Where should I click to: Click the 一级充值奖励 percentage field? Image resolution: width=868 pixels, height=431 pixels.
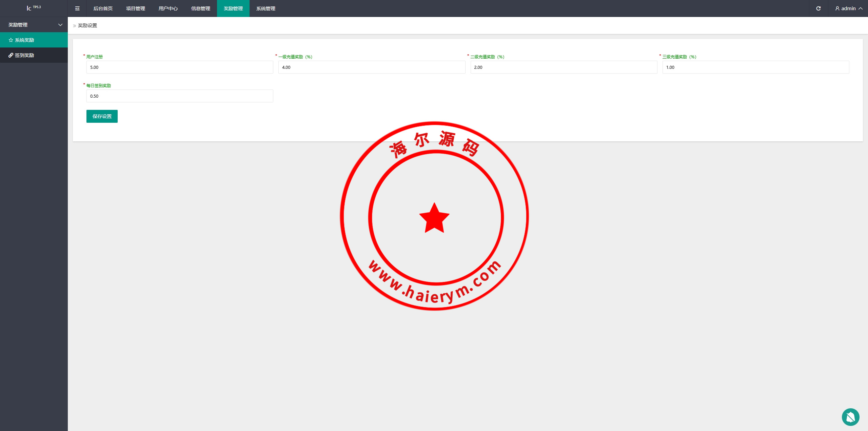[372, 67]
